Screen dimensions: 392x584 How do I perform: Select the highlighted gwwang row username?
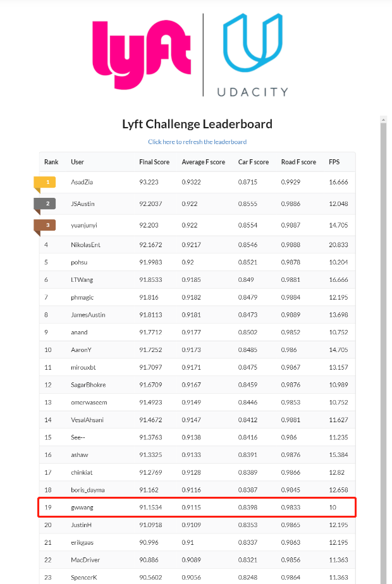pos(82,508)
